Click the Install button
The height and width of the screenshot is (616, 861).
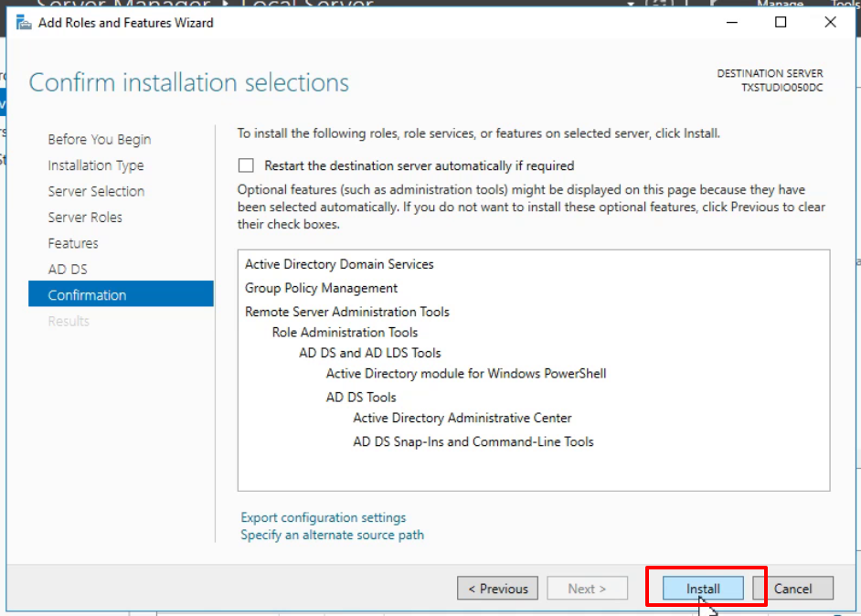pos(703,589)
